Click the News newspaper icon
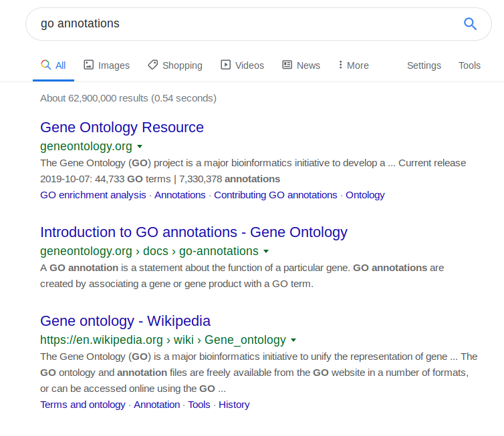Viewport: 504px width, 436px height. point(287,65)
